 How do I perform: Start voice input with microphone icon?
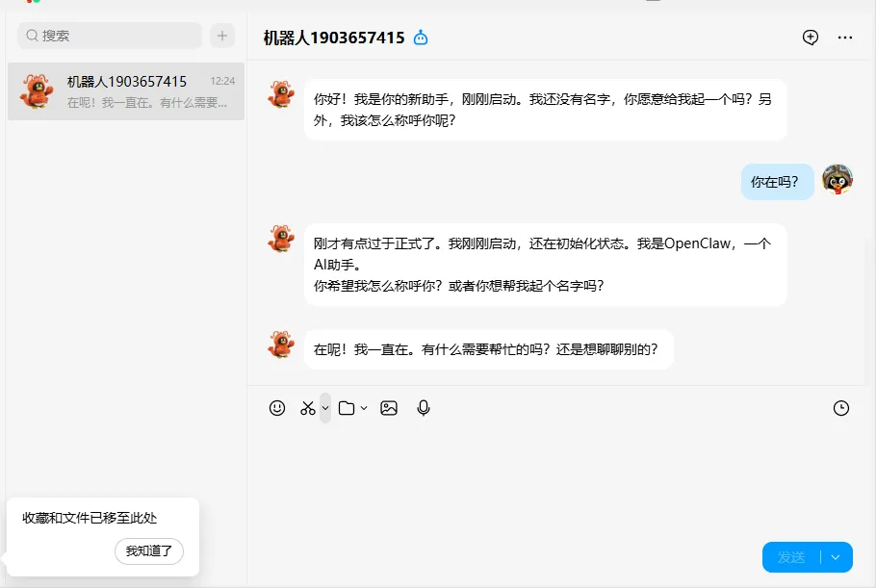[424, 408]
